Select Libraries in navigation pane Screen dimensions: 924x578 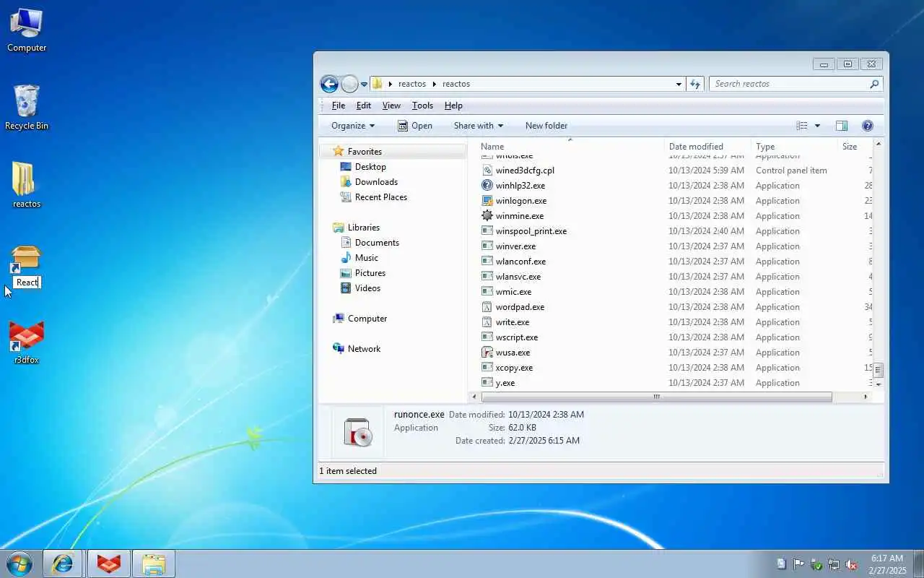click(363, 228)
